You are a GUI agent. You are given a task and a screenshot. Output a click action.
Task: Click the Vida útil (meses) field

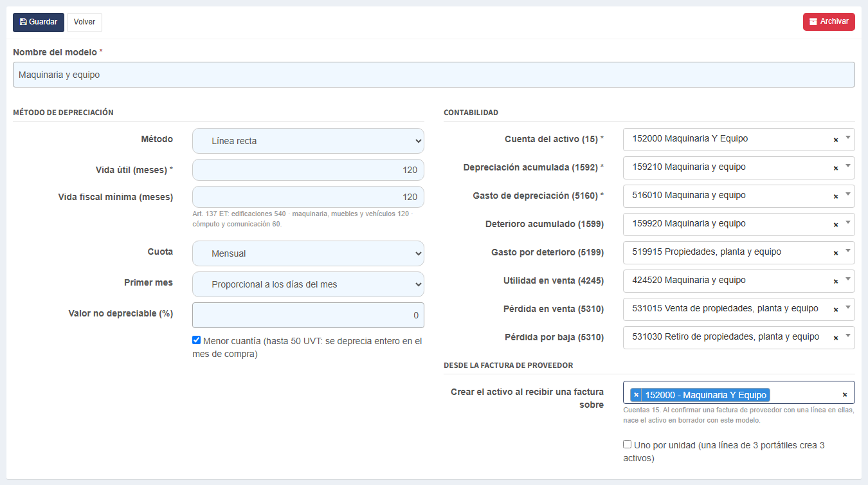point(308,170)
